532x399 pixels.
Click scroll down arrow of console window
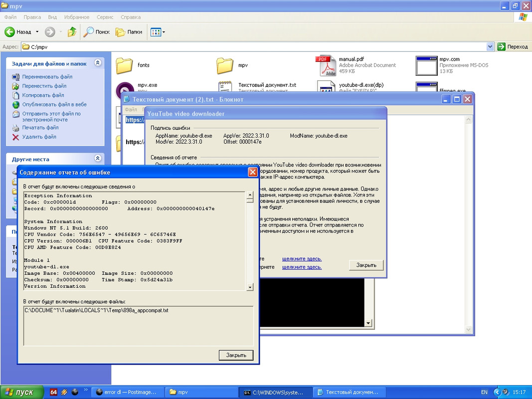tap(368, 323)
